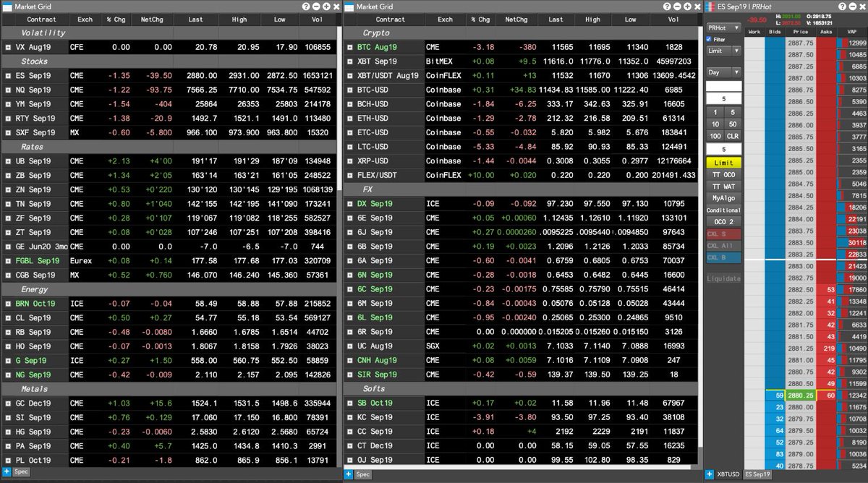Expand the CL Sep19 row under Energy
Screen dimensions: 868x483
click(x=8, y=317)
